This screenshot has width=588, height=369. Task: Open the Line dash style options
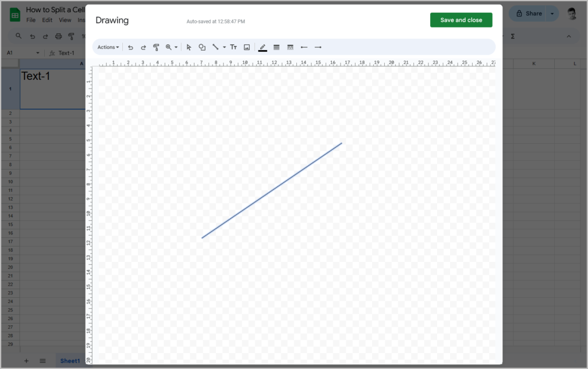(x=290, y=47)
